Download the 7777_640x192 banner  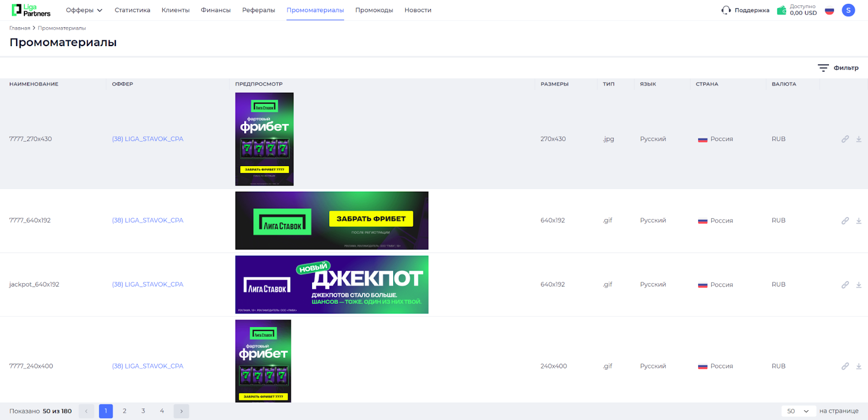[859, 221]
